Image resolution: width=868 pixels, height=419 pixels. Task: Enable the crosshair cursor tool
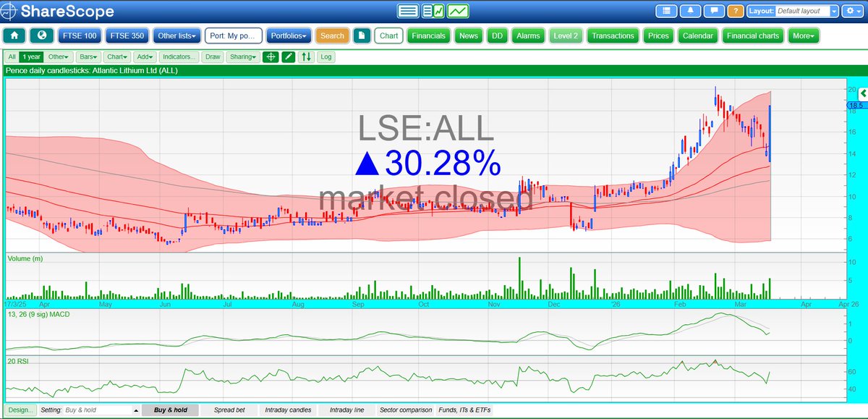click(271, 56)
